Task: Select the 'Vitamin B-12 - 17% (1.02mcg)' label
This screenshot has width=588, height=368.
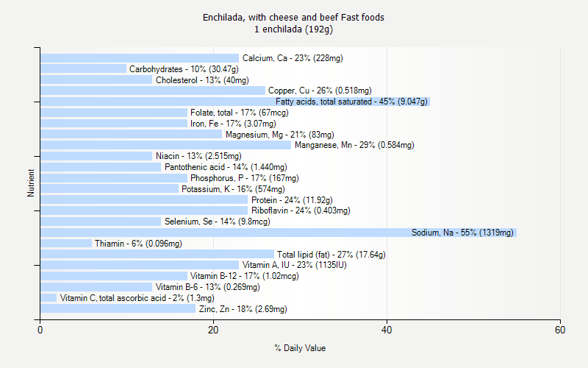Action: [245, 276]
